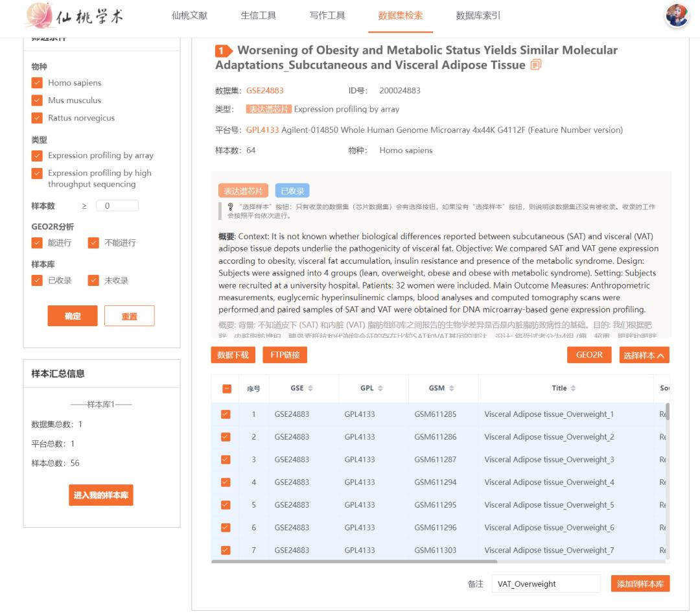Click the orange 表达谱芯片 tag
This screenshot has height=614, width=700.
243,191
